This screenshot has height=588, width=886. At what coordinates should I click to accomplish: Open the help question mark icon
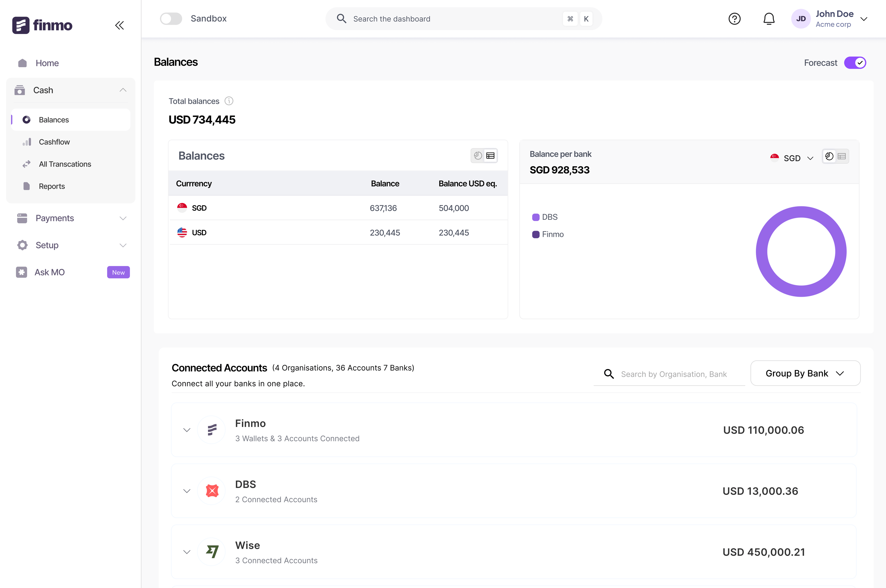tap(734, 19)
